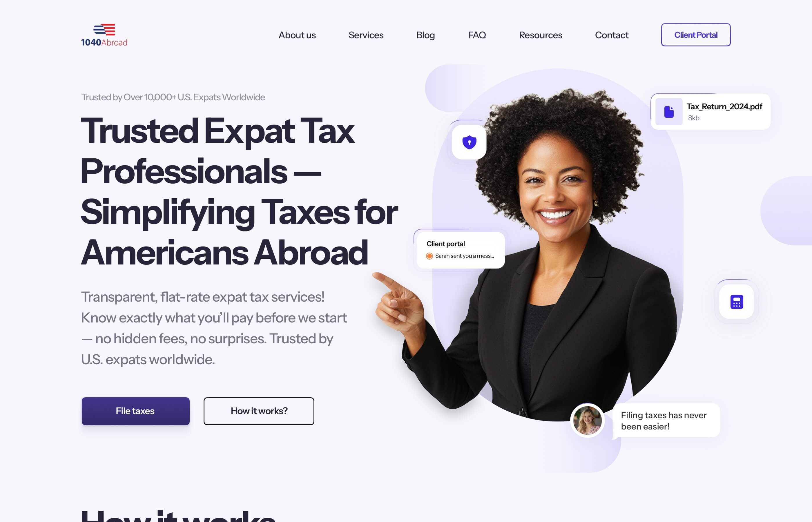812x522 pixels.
Task: Click the Sarah client portal message
Action: point(462,256)
